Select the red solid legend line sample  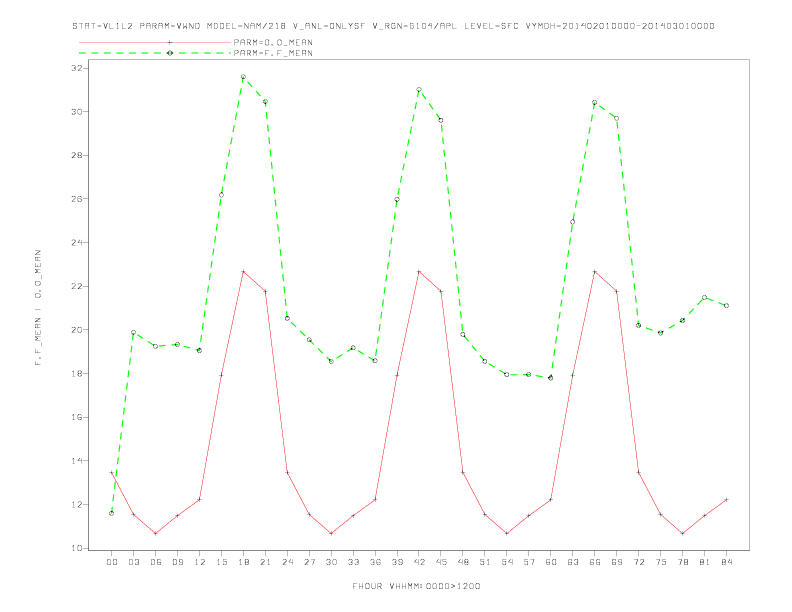pyautogui.click(x=156, y=42)
